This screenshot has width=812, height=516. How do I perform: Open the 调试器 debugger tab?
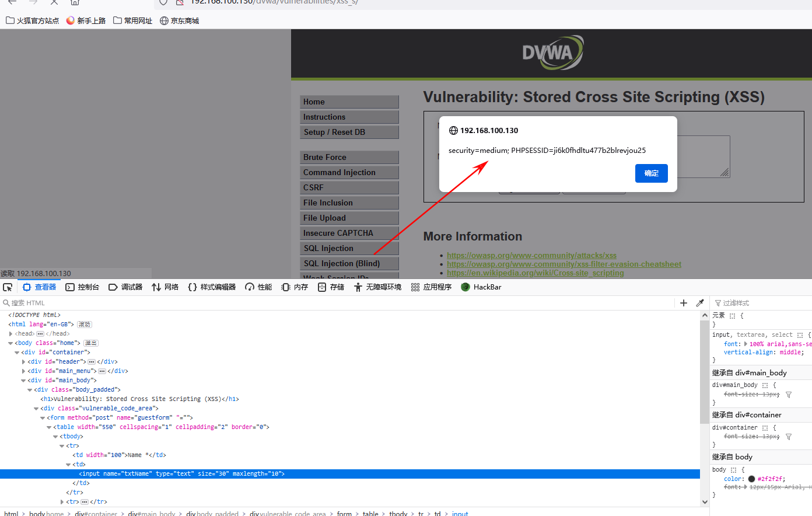[125, 287]
